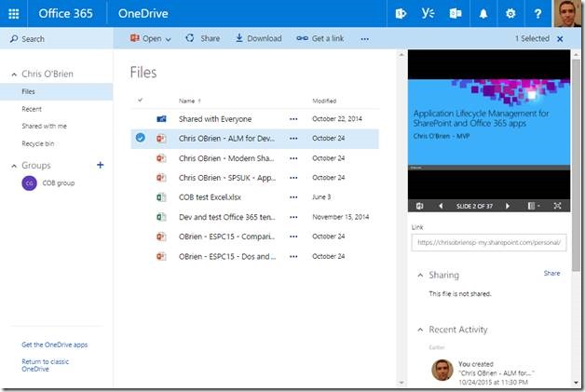Image resolution: width=585 pixels, height=392 pixels.
Task: Open ellipsis for COB test Excel.xlsx
Action: pyautogui.click(x=293, y=197)
